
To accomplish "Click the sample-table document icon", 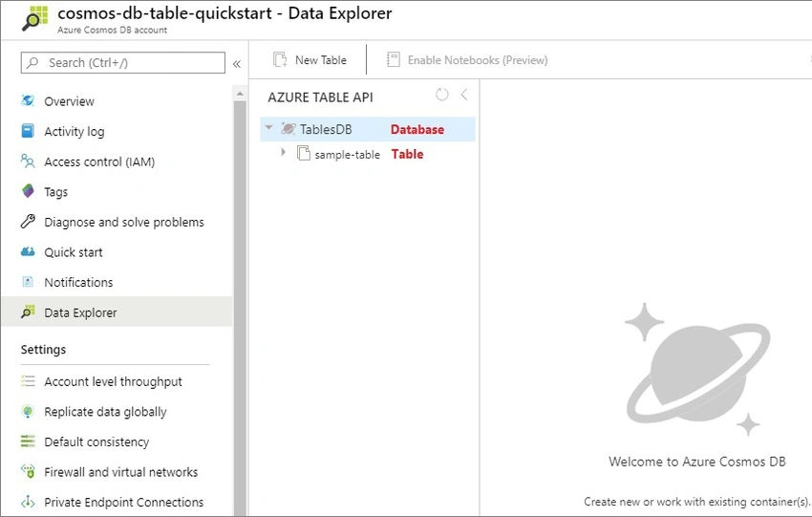I will click(304, 153).
